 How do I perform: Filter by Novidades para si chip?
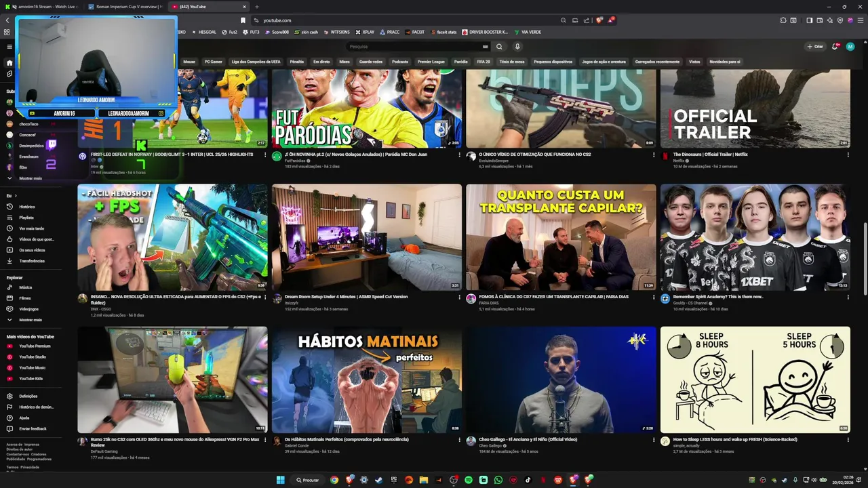725,62
